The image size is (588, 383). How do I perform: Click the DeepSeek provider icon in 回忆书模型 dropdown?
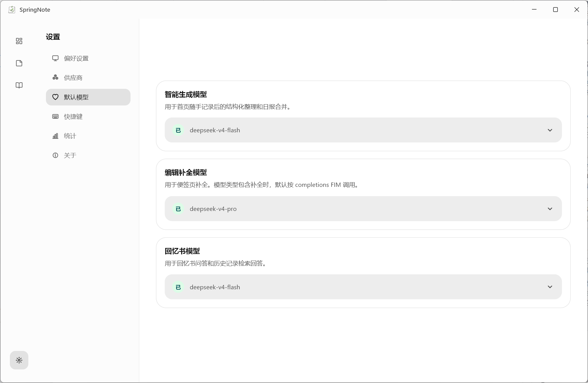click(178, 287)
